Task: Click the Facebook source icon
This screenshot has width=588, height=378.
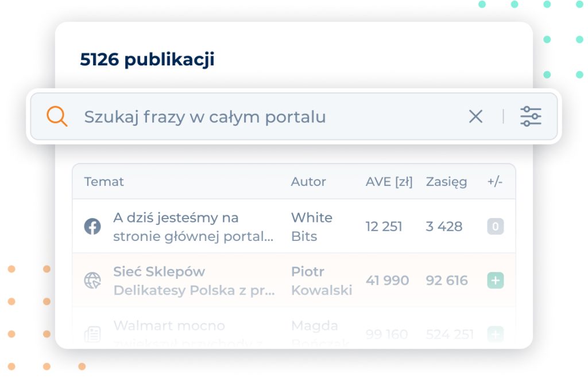Action: tap(92, 227)
